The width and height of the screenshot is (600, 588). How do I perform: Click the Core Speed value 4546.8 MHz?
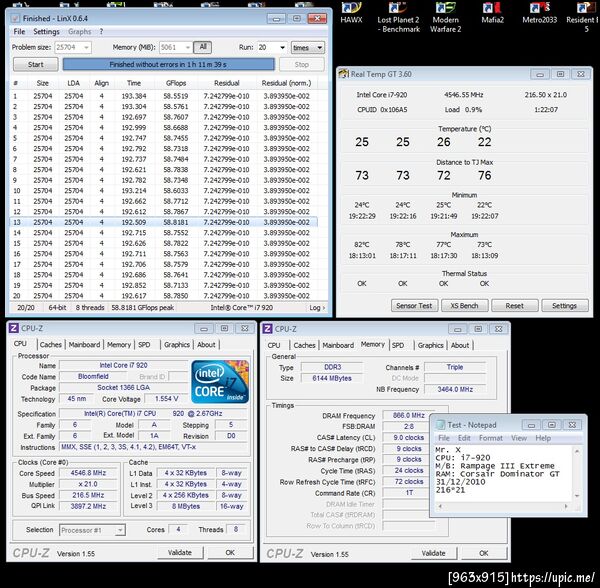88,473
